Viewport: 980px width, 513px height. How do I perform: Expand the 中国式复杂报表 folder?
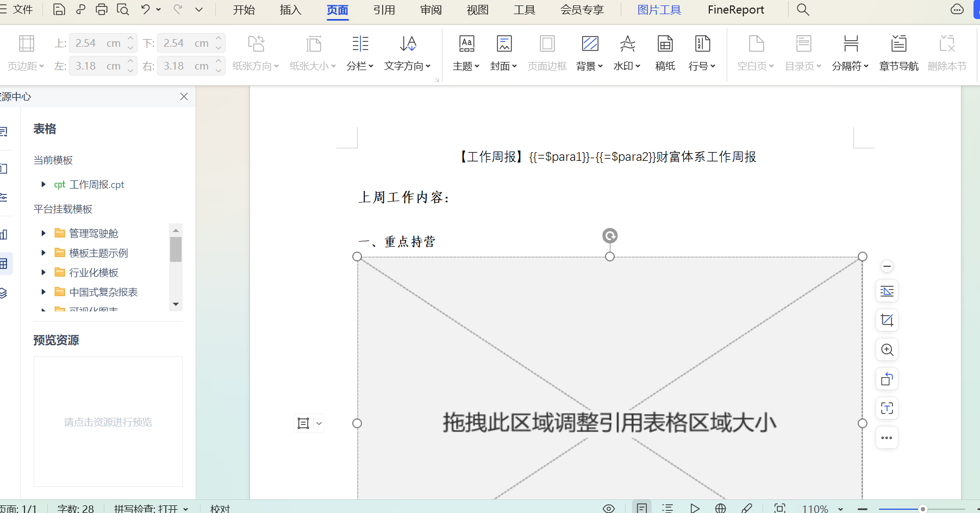pyautogui.click(x=43, y=292)
